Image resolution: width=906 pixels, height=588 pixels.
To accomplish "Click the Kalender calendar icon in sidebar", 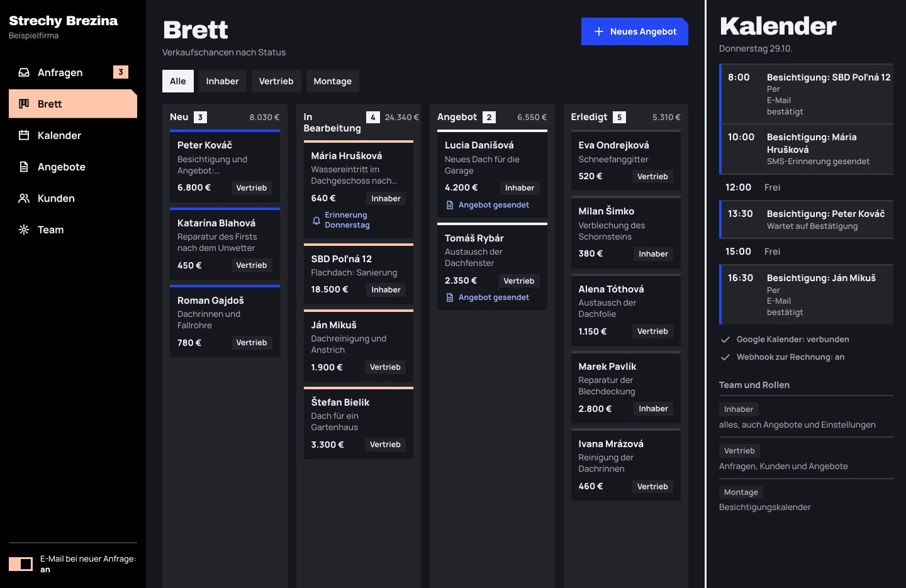I will tap(24, 135).
